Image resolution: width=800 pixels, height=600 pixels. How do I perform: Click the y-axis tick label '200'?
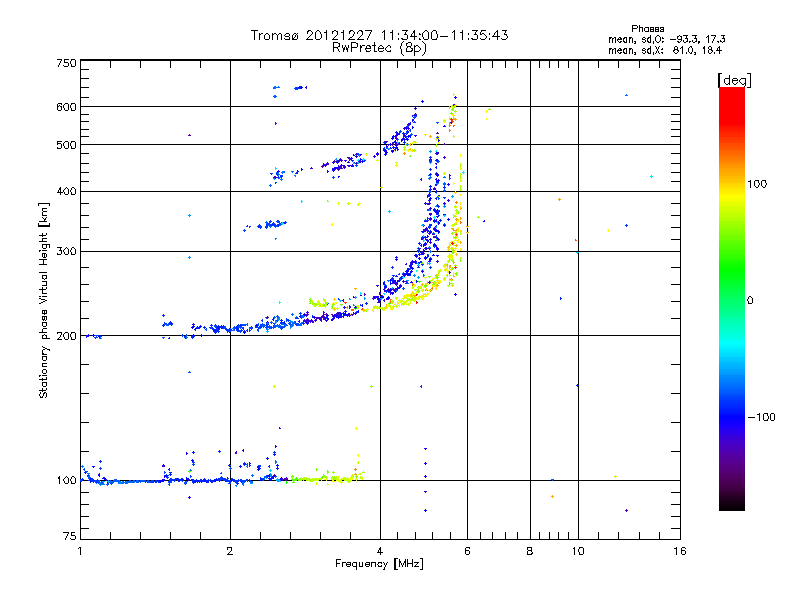tap(66, 336)
